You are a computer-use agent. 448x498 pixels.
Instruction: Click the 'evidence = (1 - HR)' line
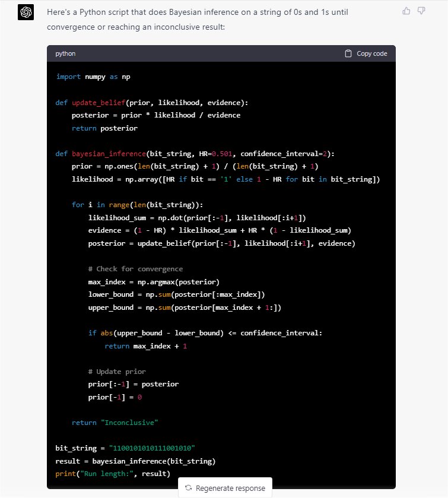[x=220, y=230]
